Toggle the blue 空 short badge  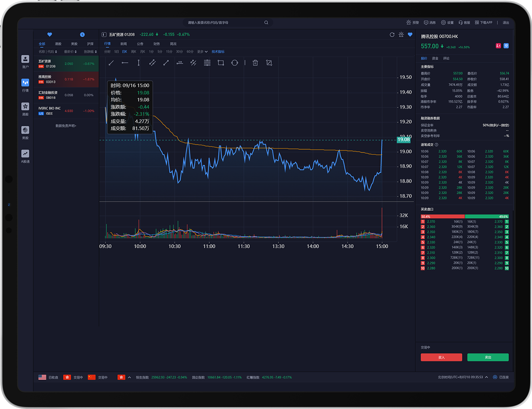pyautogui.click(x=506, y=46)
